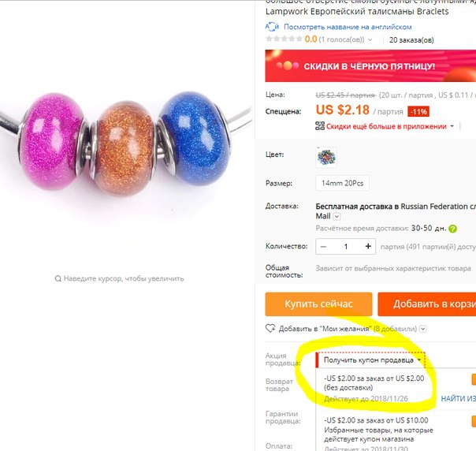476x451 pixels.
Task: Open the shipping method dropdown next to Mail
Action: tap(337, 216)
